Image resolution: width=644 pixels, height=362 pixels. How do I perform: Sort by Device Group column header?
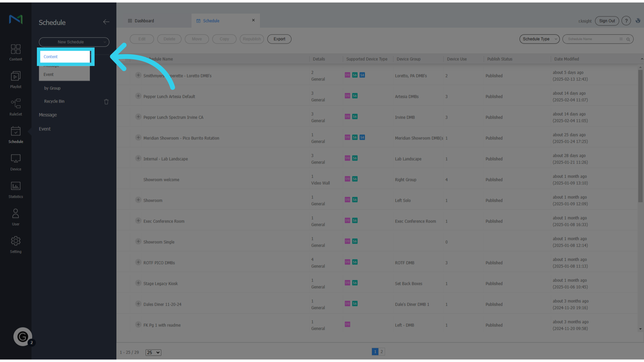click(409, 59)
